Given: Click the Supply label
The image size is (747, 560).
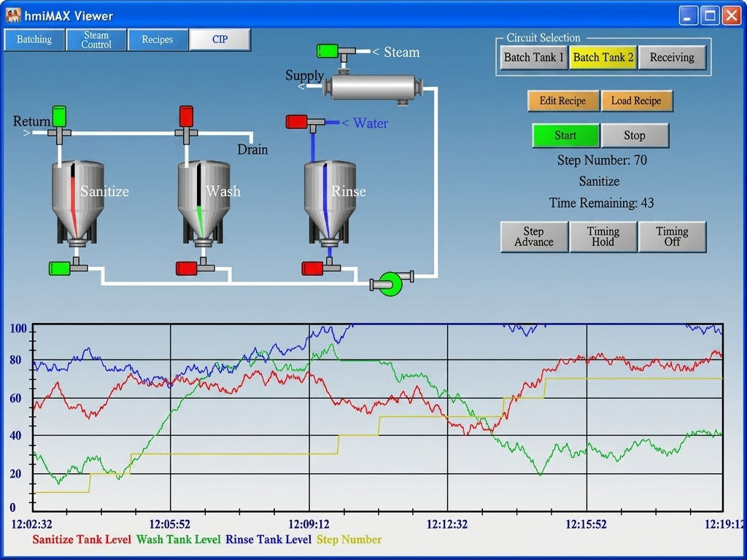Looking at the screenshot, I should [x=304, y=76].
